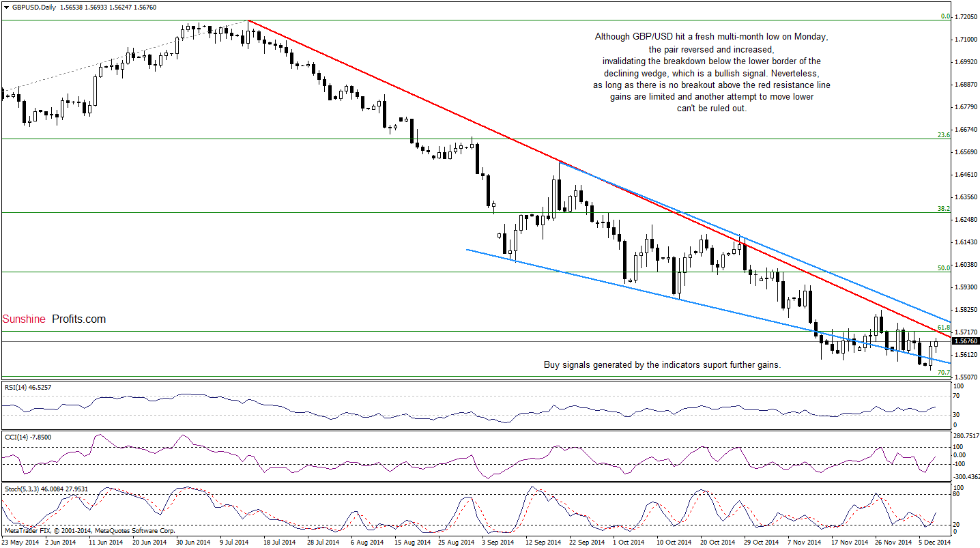Image resolution: width=980 pixels, height=548 pixels.
Task: Select the Fibonacci 50.0 level label
Action: 944,268
